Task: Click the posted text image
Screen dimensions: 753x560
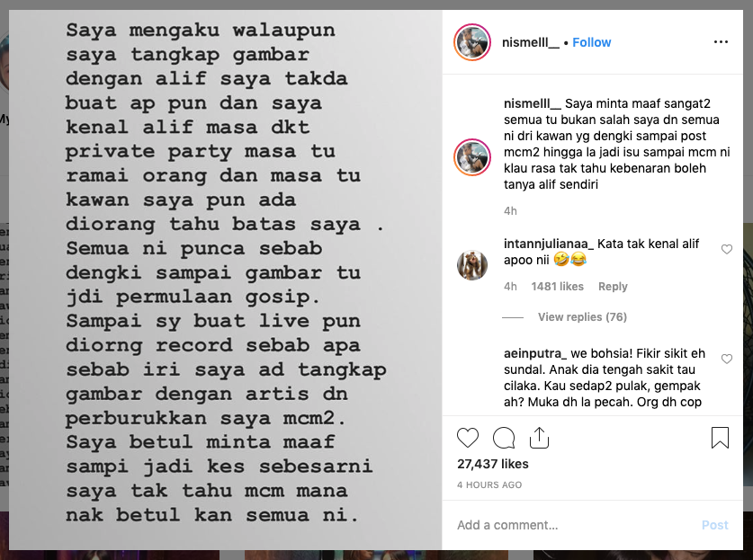Action: coord(225,280)
